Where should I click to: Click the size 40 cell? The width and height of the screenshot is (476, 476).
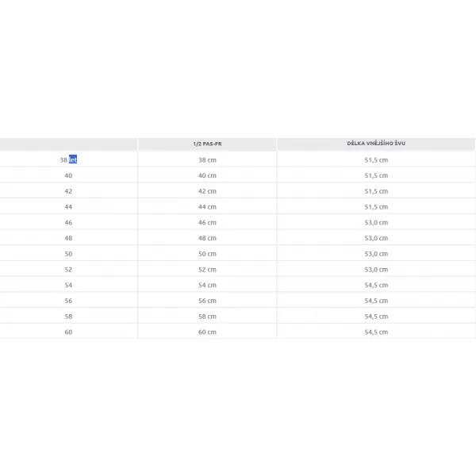[x=68, y=175]
